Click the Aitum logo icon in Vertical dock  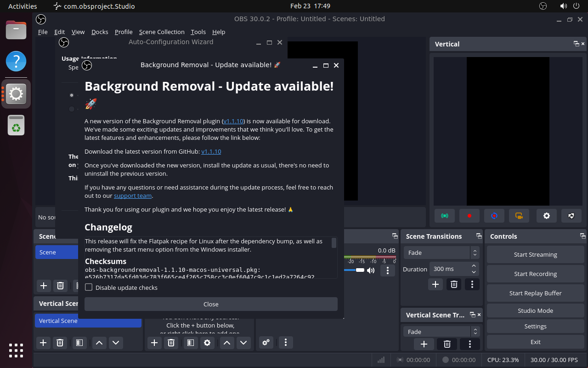coord(571,215)
